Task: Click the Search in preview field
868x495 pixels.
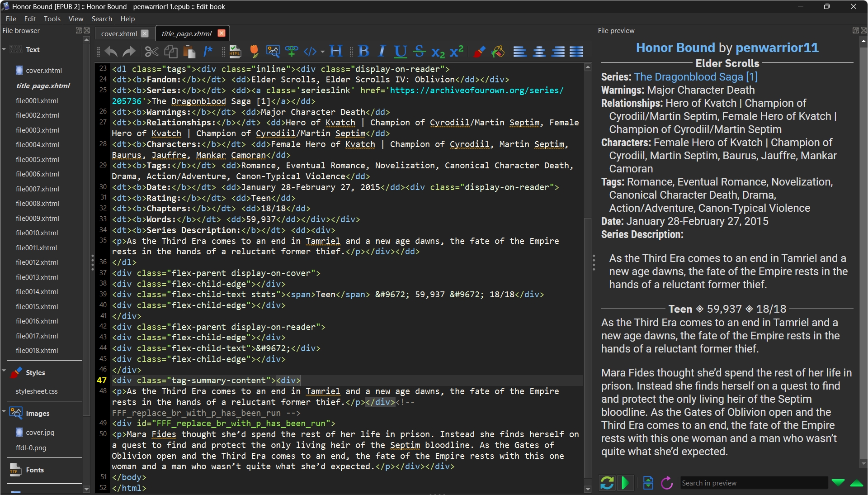Action: 753,483
